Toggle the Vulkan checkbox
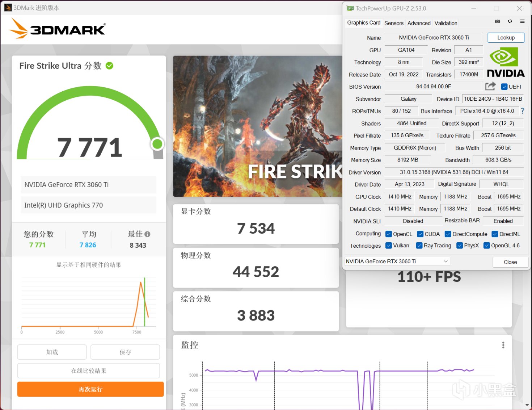Viewport: 532px width, 410px height. [389, 246]
